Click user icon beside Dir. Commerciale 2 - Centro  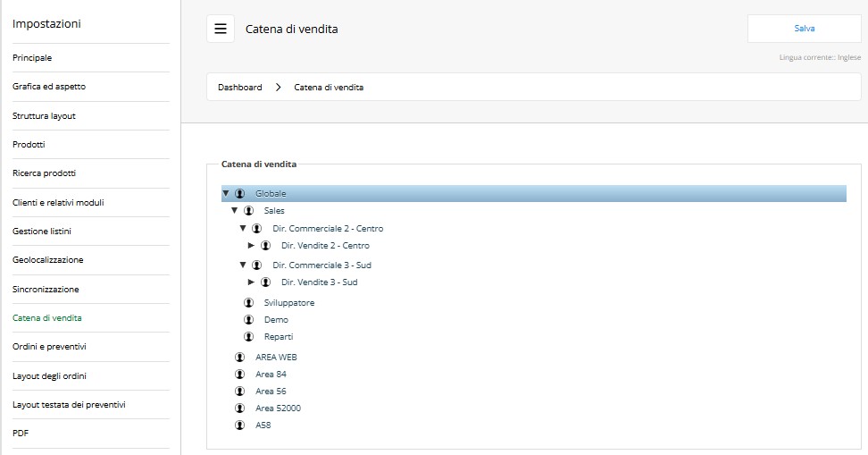257,228
